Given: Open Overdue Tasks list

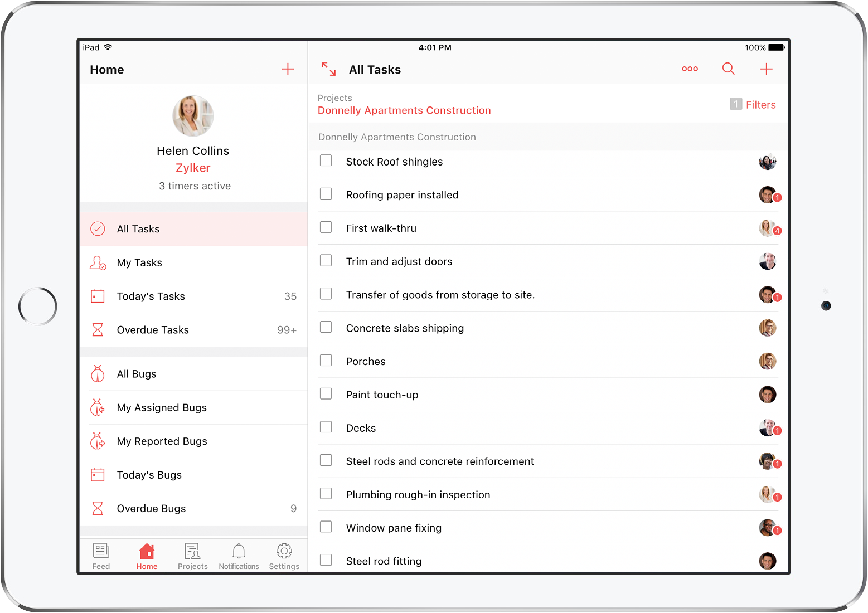Looking at the screenshot, I should point(193,330).
